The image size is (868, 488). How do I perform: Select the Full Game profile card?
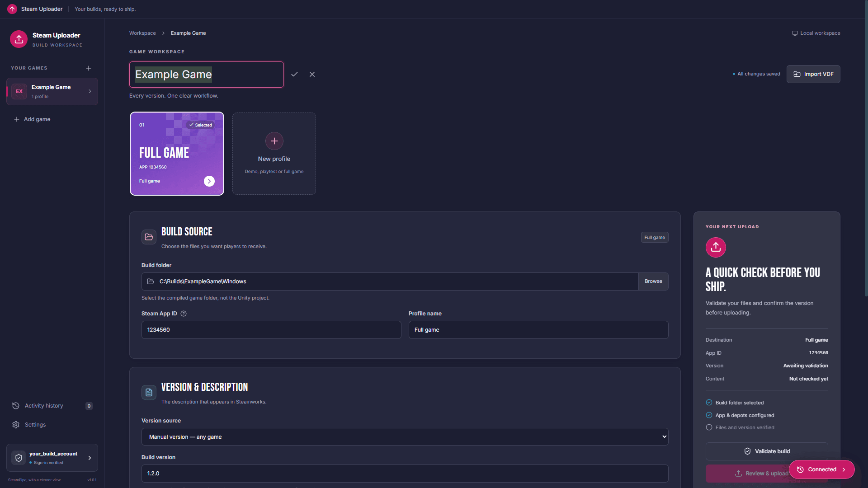coord(177,154)
